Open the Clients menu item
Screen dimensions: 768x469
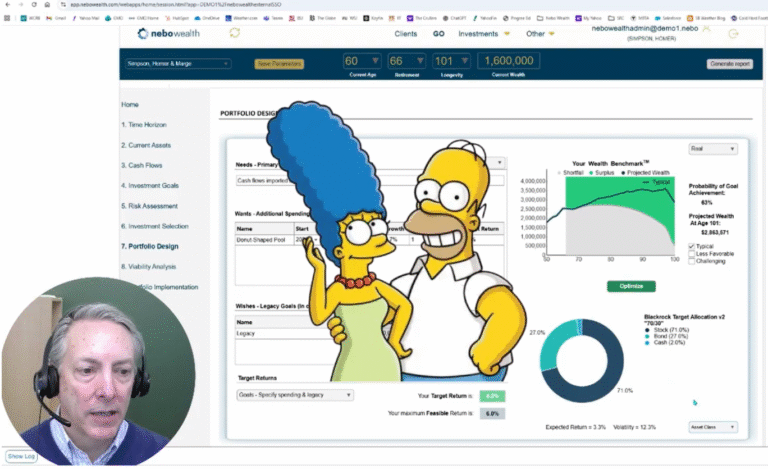(406, 34)
